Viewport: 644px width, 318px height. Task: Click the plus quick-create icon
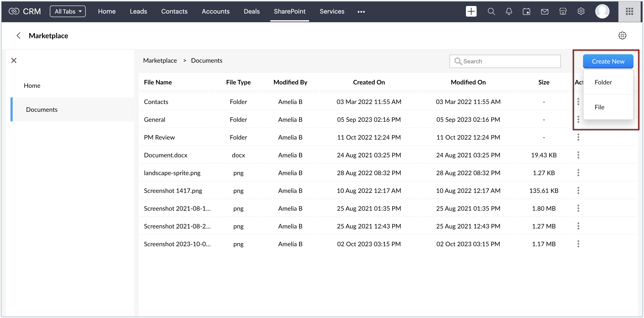pyautogui.click(x=471, y=12)
